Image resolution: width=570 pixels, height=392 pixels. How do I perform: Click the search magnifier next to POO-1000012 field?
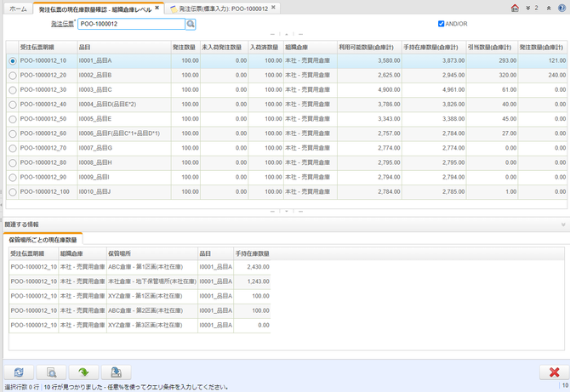click(191, 24)
